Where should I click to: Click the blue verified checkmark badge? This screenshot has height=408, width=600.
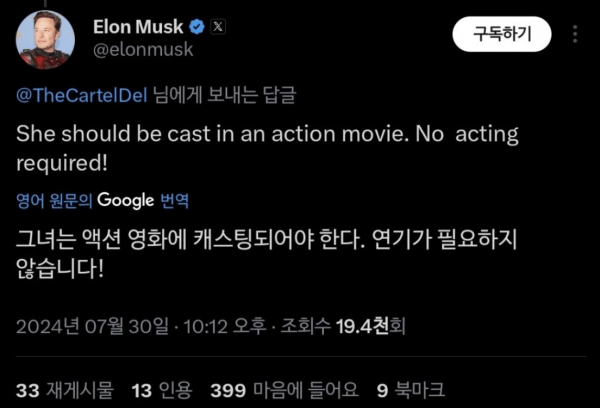(197, 27)
